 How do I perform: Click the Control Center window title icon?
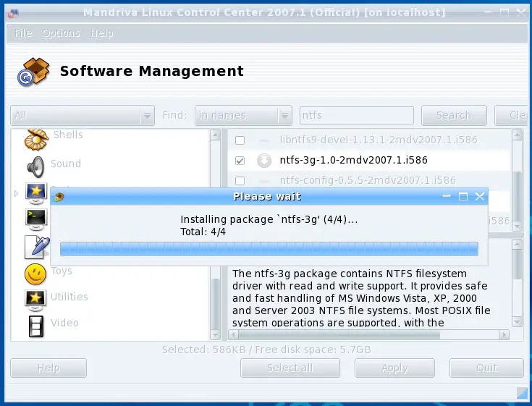tap(13, 14)
